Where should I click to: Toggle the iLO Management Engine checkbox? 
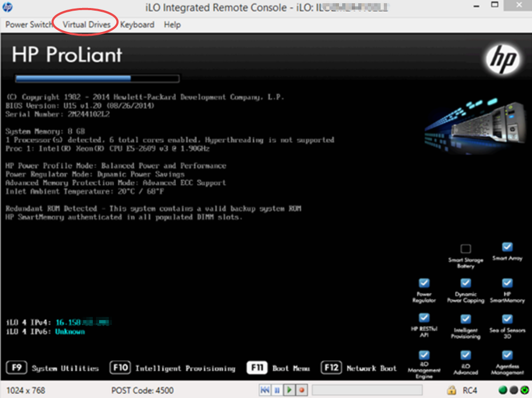[424, 355]
